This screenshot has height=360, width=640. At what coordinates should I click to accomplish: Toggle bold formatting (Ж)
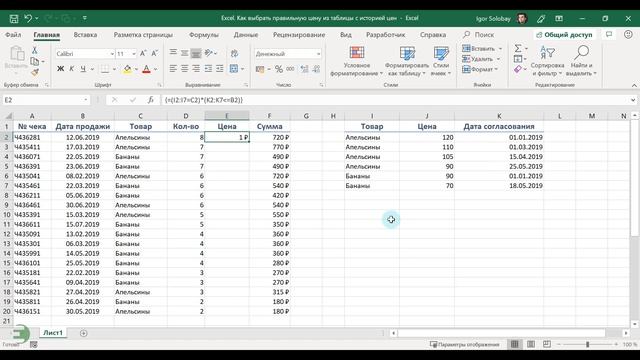coord(60,69)
